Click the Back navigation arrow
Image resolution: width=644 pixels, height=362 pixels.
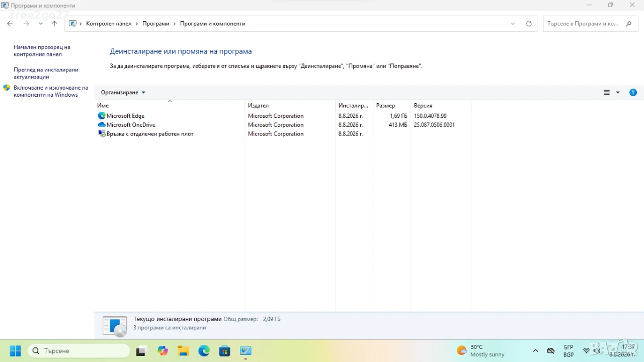click(10, 24)
